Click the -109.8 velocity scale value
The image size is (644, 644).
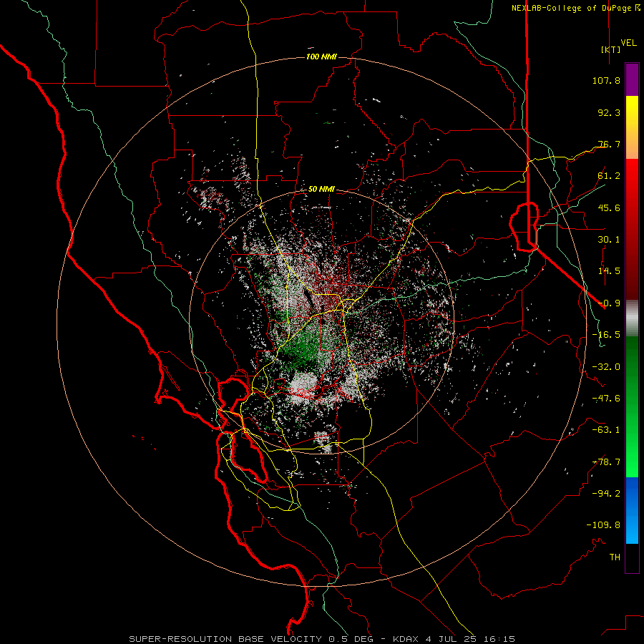[x=603, y=525]
